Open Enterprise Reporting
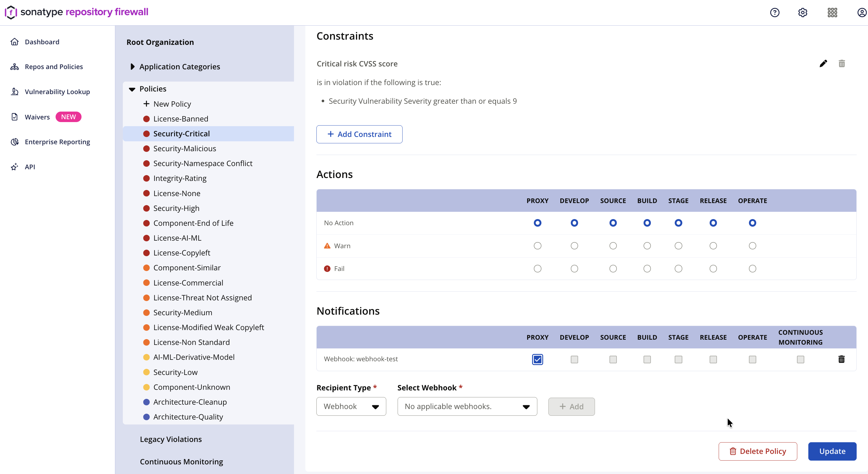The height and width of the screenshot is (474, 868). (57, 142)
